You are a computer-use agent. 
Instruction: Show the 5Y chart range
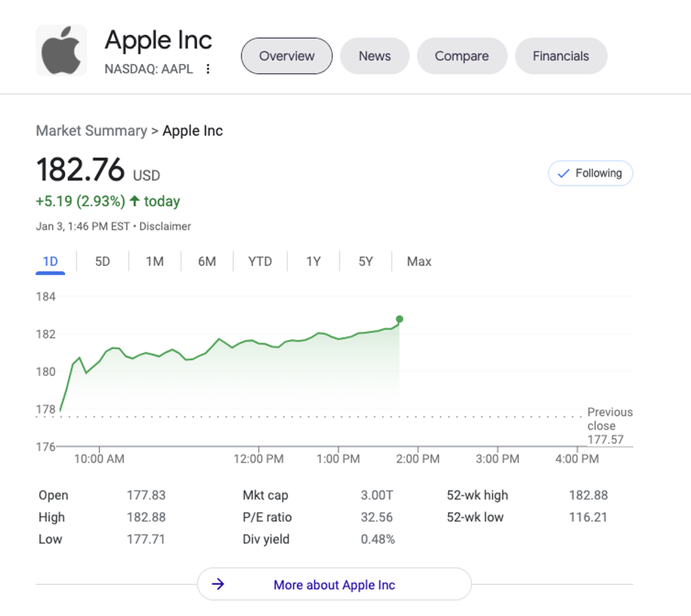(x=366, y=261)
